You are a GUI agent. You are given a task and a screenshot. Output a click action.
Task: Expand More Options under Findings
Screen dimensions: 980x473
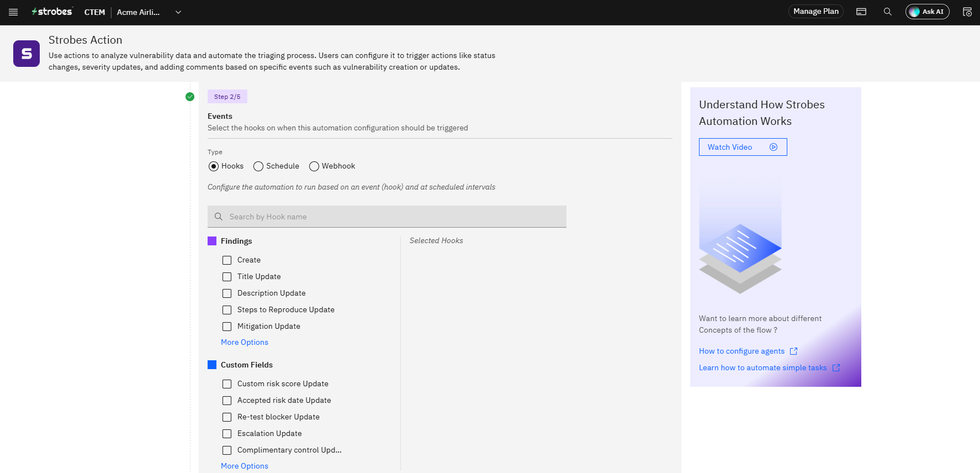[245, 343]
